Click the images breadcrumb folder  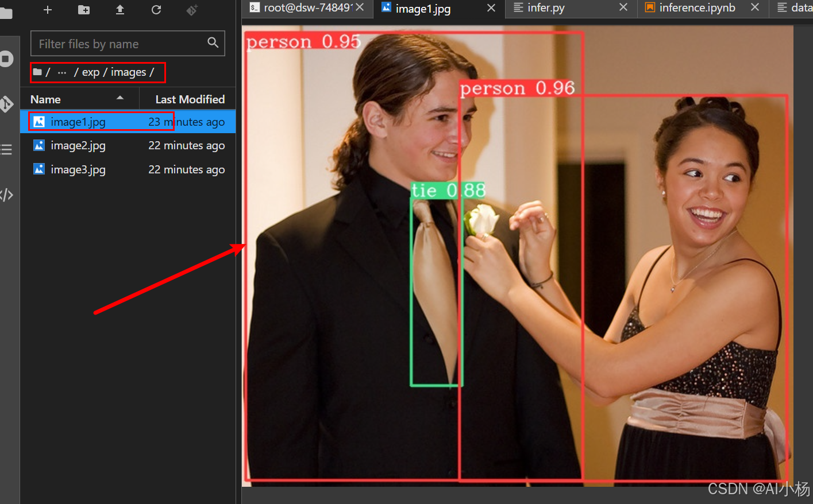pos(128,72)
